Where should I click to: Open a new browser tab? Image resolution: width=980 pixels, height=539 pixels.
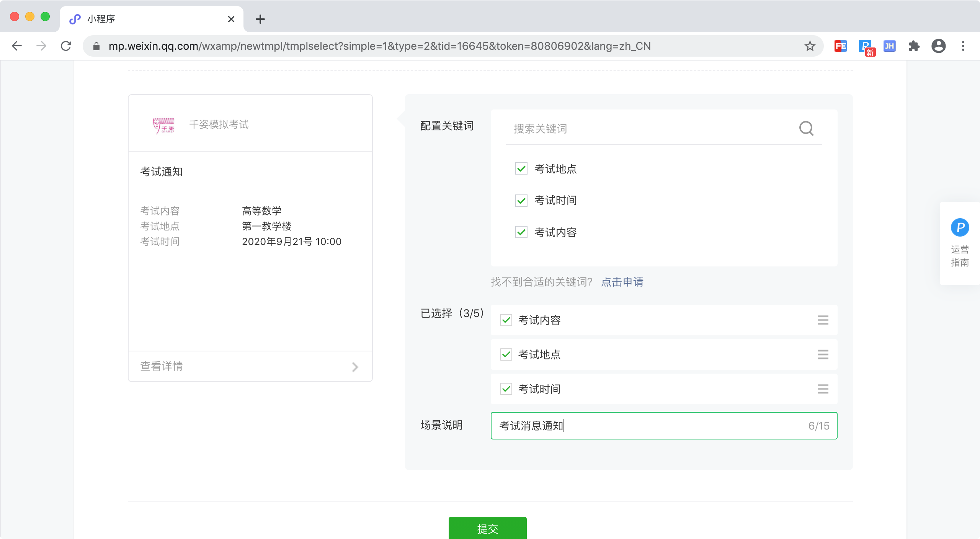[x=260, y=19]
